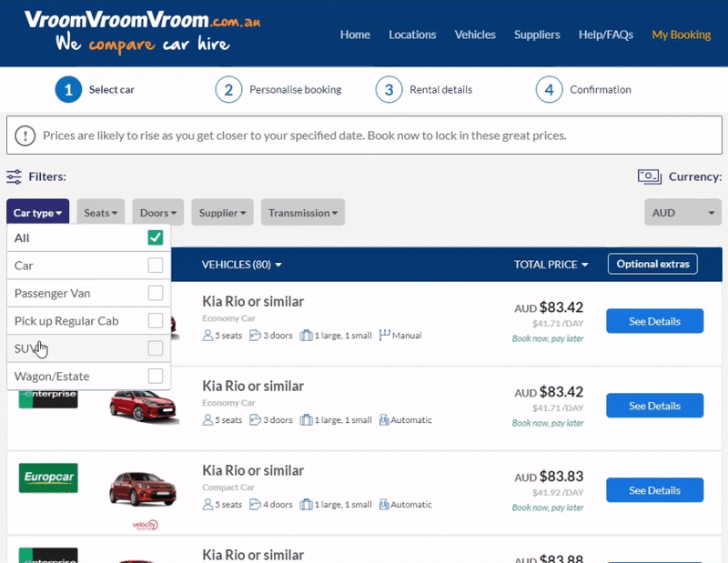
Task: Click step 4 Confirmation circle
Action: (x=549, y=90)
